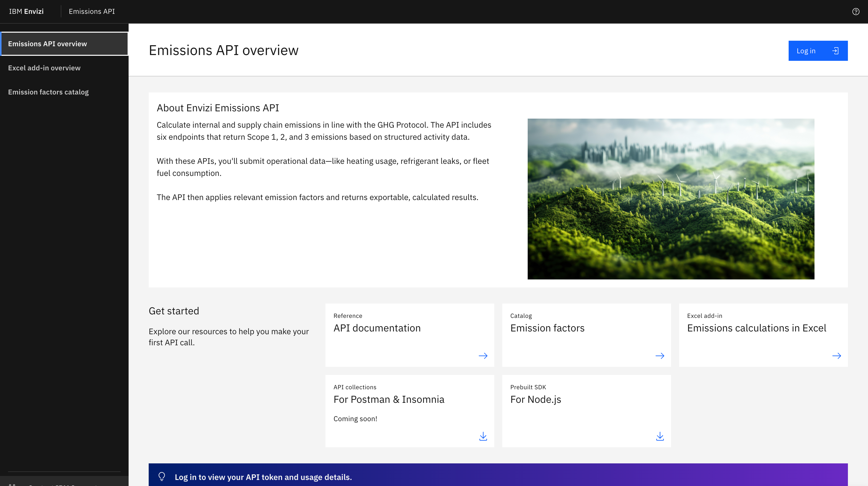
Task: Click the wind turbine landscape image
Action: (671, 199)
